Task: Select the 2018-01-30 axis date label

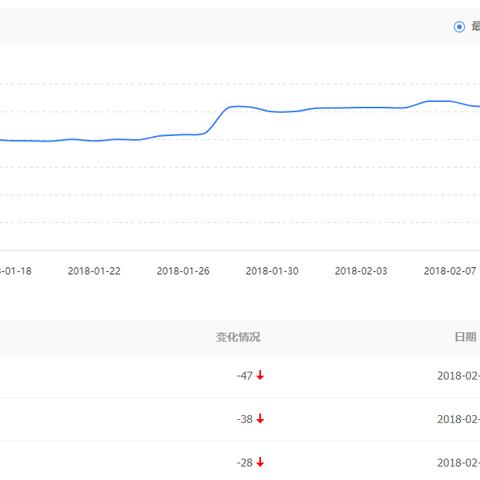Action: click(x=272, y=271)
